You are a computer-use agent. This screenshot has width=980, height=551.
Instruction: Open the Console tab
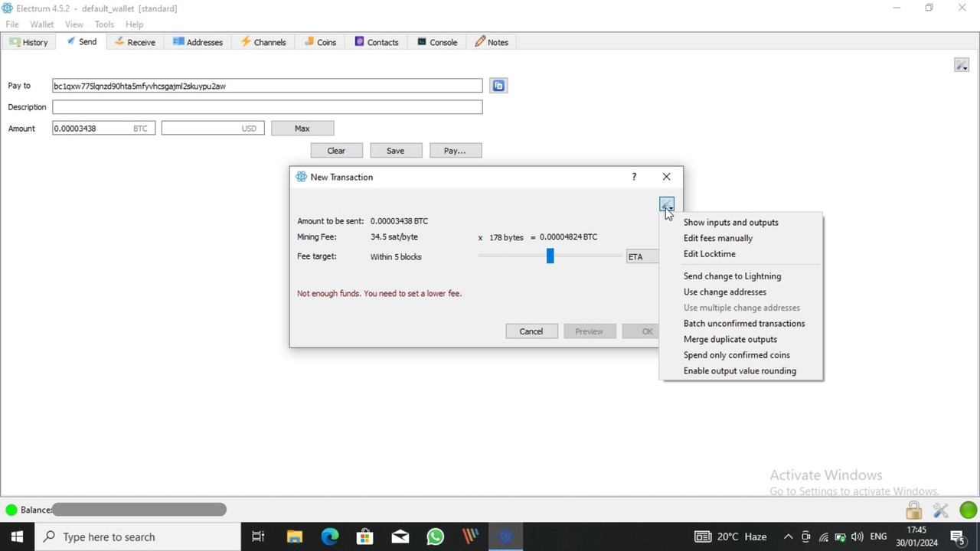tap(437, 42)
